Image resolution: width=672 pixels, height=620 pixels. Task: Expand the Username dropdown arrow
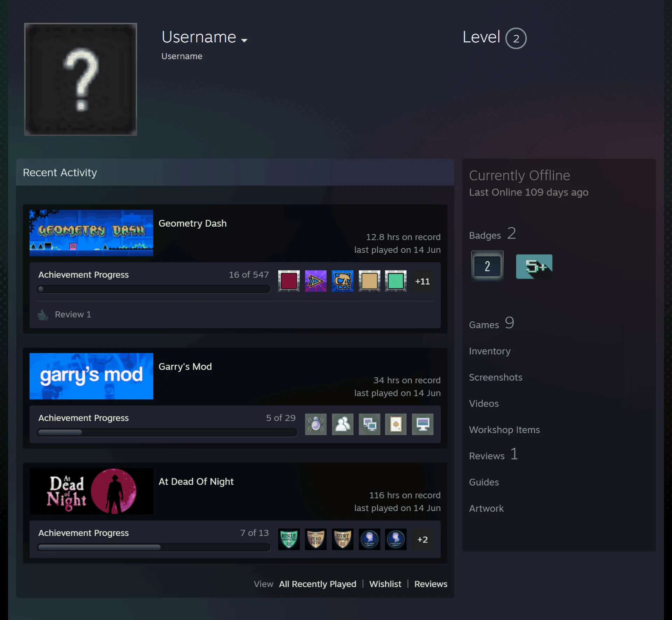(244, 40)
